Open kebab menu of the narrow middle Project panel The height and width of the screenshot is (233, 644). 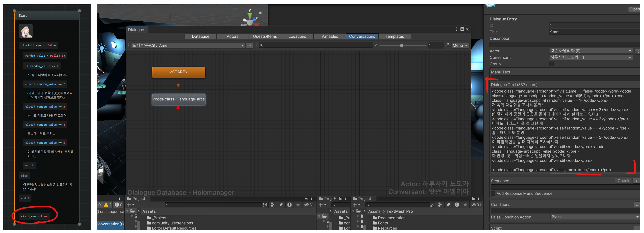346,199
